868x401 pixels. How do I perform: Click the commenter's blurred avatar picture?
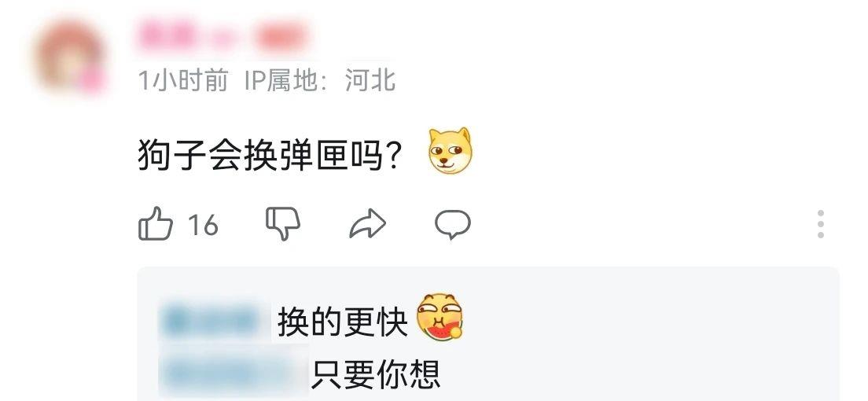pos(69,57)
